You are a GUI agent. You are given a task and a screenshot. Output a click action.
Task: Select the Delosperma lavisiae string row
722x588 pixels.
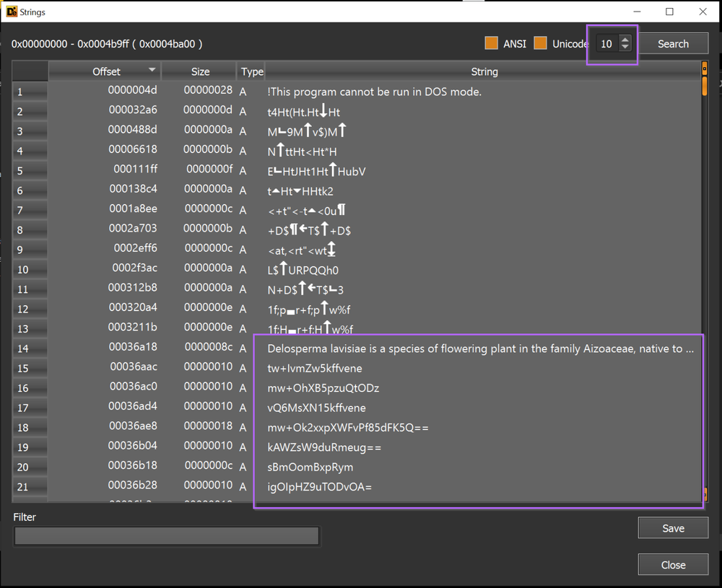477,348
